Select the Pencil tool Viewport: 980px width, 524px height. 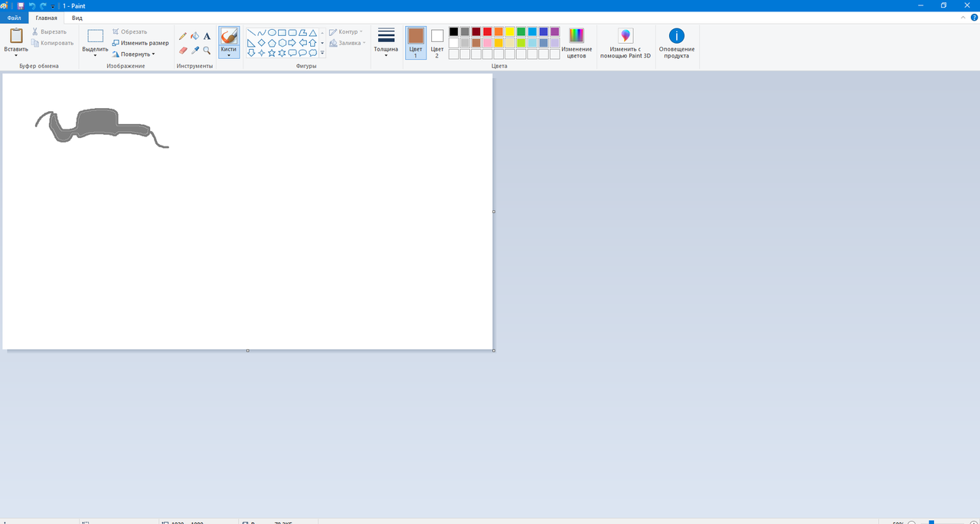(x=182, y=36)
